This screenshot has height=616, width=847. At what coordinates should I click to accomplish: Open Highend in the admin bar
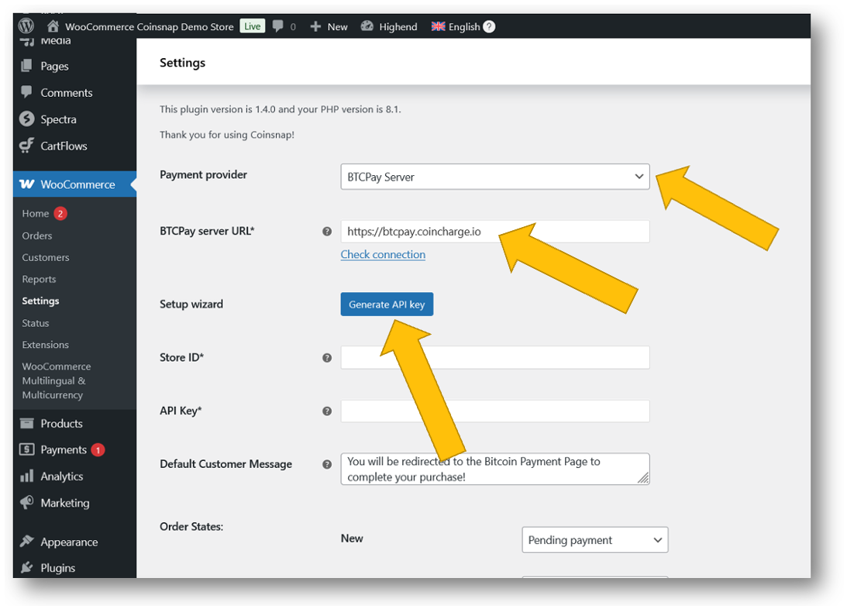click(x=398, y=26)
